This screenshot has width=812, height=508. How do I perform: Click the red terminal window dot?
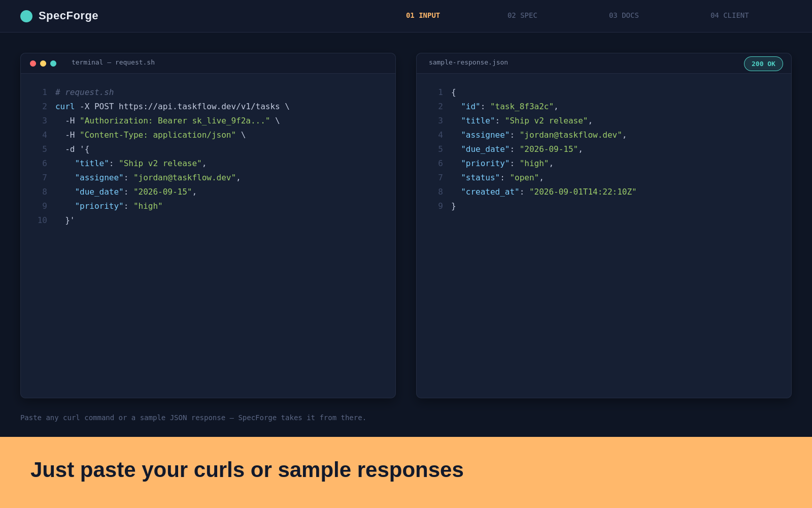pos(33,63)
